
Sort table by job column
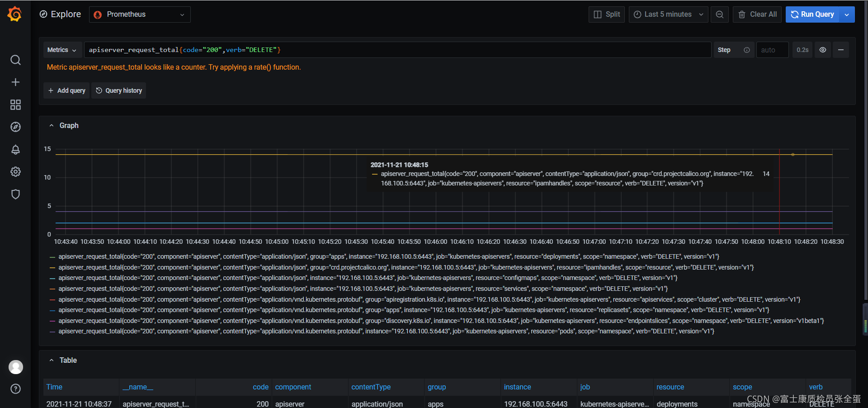point(585,387)
